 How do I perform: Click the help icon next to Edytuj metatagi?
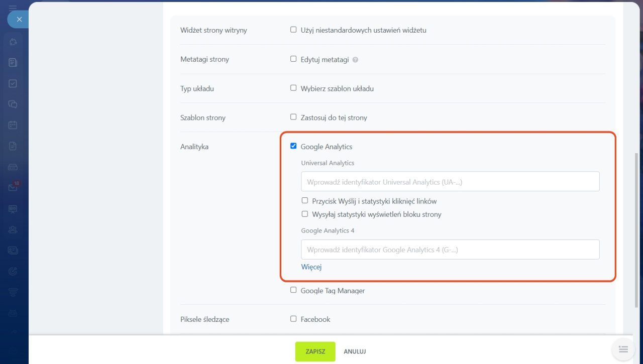(355, 60)
